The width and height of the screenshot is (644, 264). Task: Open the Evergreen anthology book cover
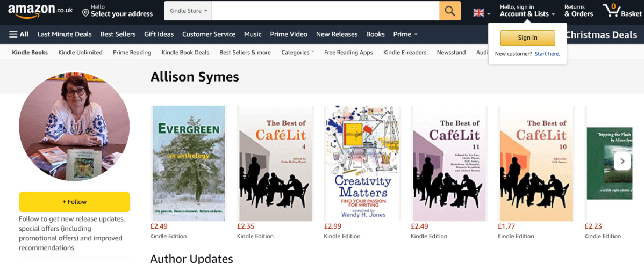click(188, 163)
